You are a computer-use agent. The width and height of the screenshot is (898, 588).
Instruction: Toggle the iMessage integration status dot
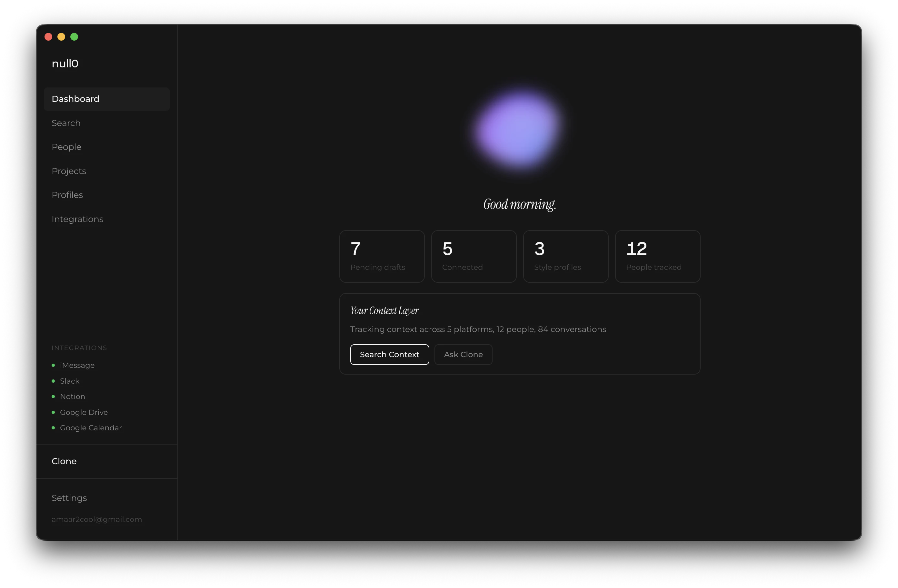tap(53, 365)
